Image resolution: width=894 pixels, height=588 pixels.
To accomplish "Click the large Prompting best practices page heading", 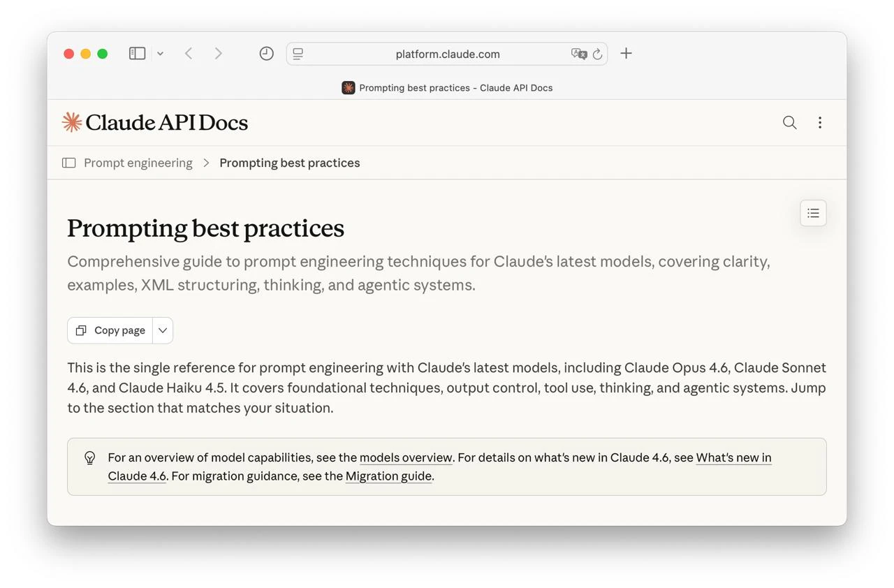I will (x=205, y=228).
